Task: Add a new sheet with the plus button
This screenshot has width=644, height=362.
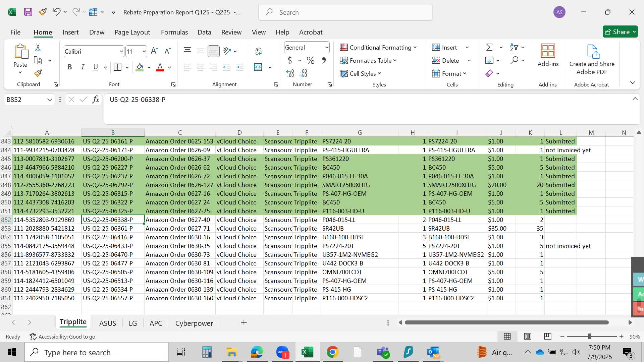Action: tap(244, 322)
